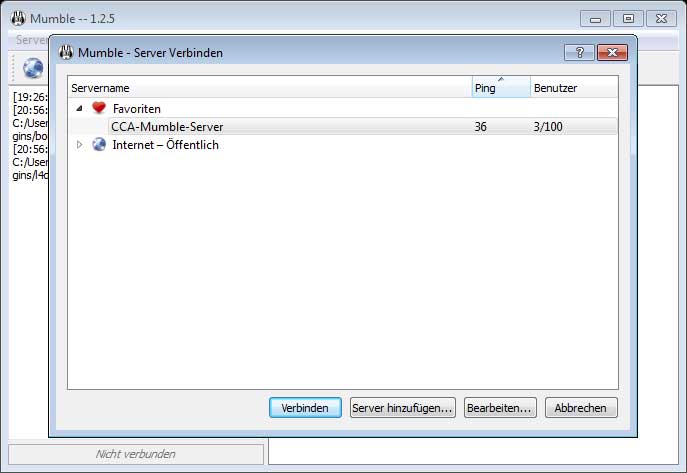
Task: Click the Mumble logo in main window title
Action: 17,18
